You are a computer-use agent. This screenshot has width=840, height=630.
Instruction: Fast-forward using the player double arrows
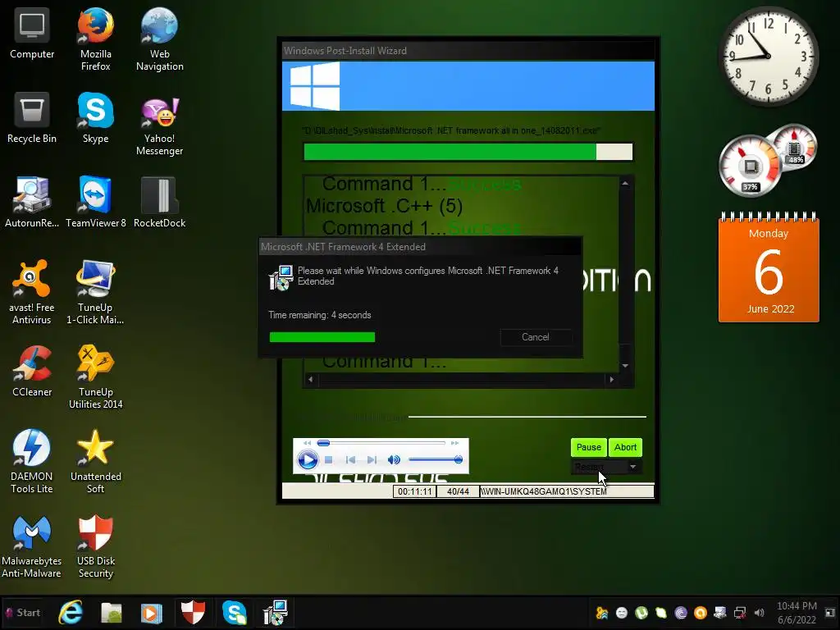click(454, 443)
